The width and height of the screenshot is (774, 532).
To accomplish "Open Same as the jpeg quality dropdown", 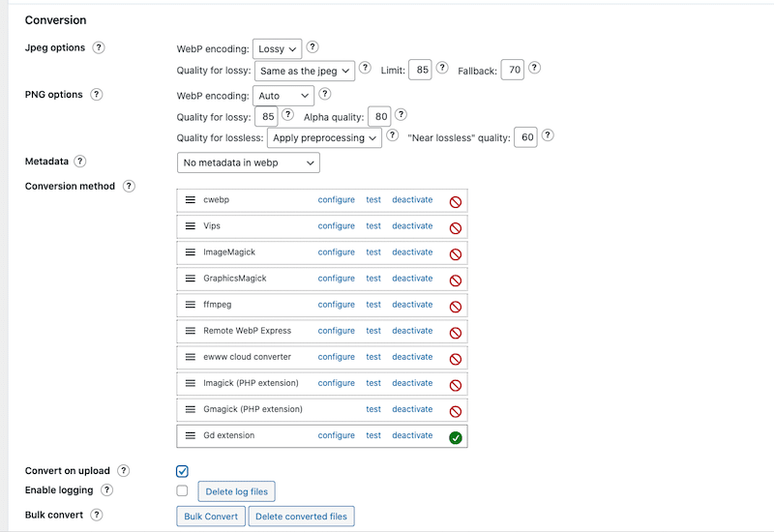I will (305, 71).
